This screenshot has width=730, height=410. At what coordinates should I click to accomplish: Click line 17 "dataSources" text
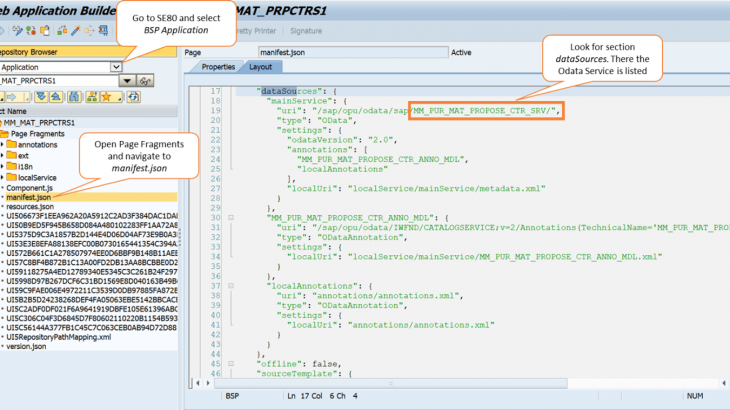click(290, 91)
